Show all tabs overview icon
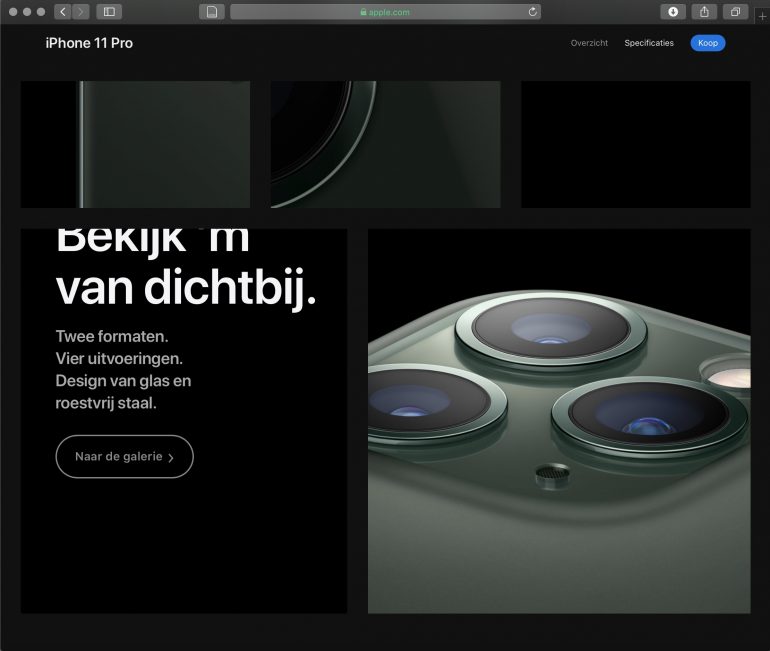The width and height of the screenshot is (770, 651). (735, 12)
